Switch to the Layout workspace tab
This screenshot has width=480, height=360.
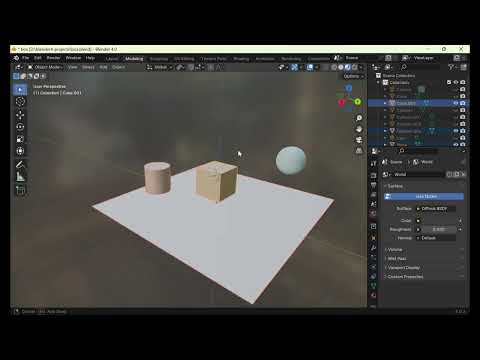tap(112, 59)
